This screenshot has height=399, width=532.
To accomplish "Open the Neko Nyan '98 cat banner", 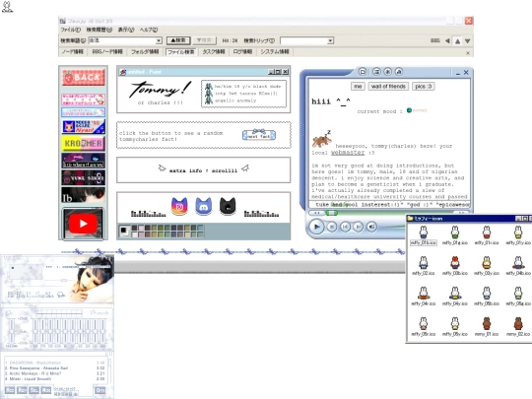I will coord(84,126).
